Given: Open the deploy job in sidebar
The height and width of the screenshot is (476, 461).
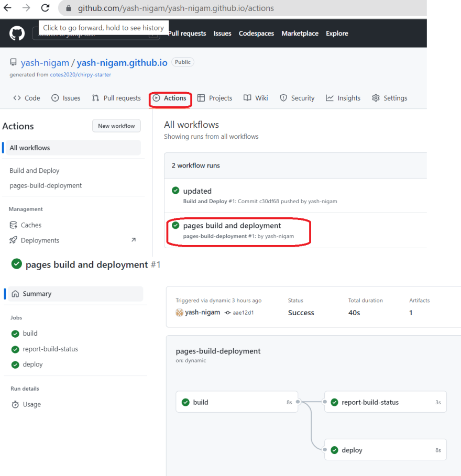Looking at the screenshot, I should [32, 364].
